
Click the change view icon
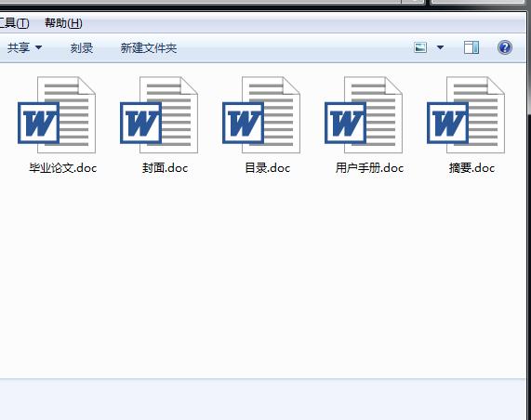point(420,47)
